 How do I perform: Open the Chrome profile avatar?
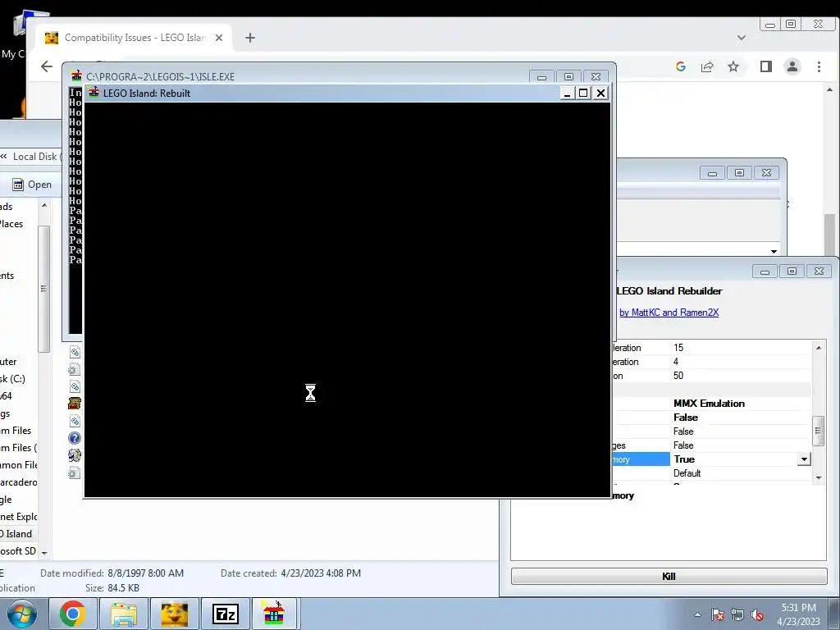coord(792,66)
